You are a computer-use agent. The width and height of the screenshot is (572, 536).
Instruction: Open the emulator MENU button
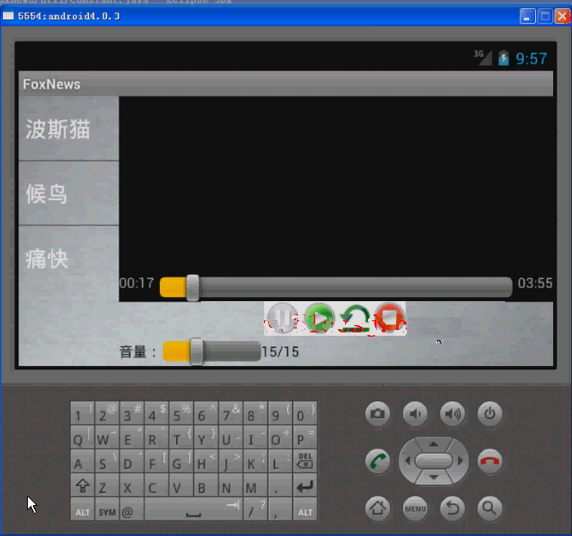pos(415,508)
